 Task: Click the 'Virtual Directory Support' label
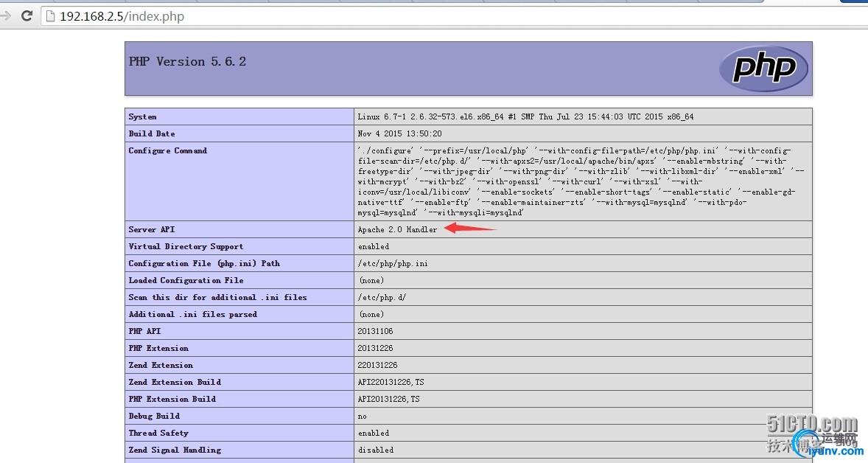(x=186, y=246)
